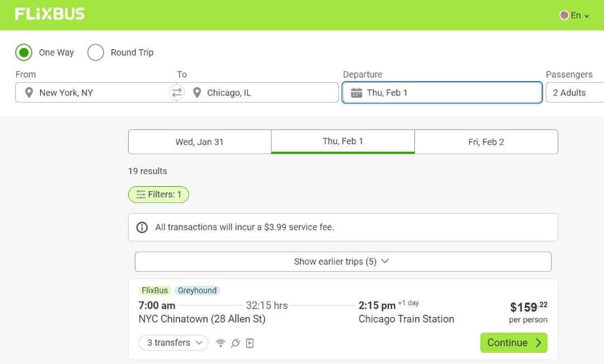Click the sliders icon in Filters button

pos(140,195)
